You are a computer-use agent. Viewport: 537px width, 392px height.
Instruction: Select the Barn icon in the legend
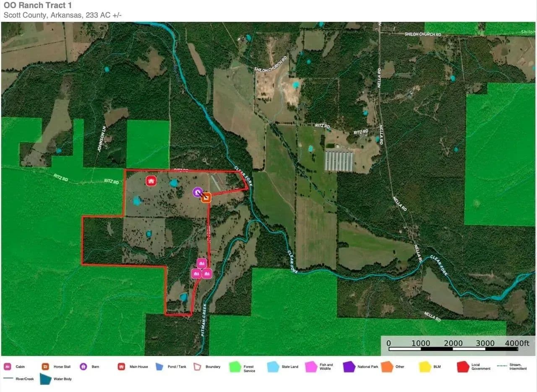pos(83,366)
